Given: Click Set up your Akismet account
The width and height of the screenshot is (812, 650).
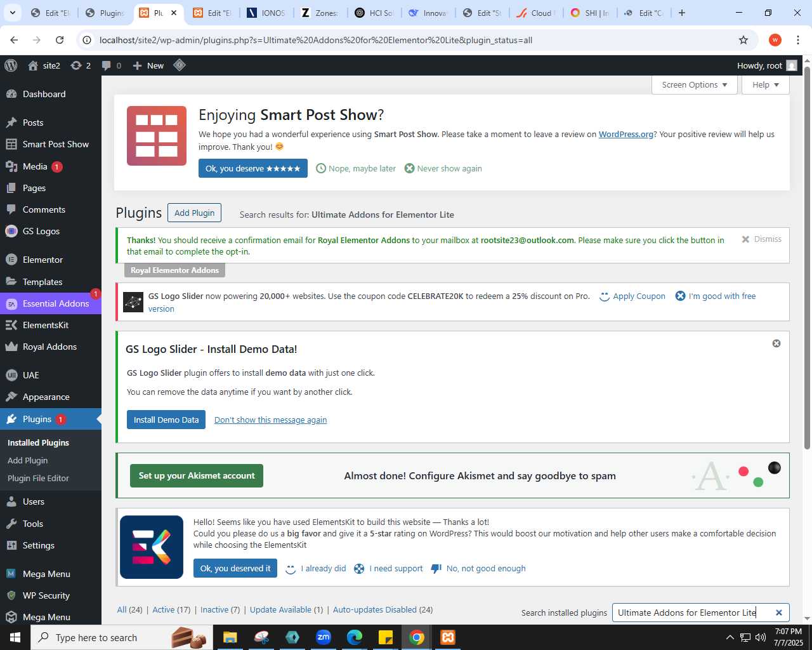Looking at the screenshot, I should pos(197,475).
